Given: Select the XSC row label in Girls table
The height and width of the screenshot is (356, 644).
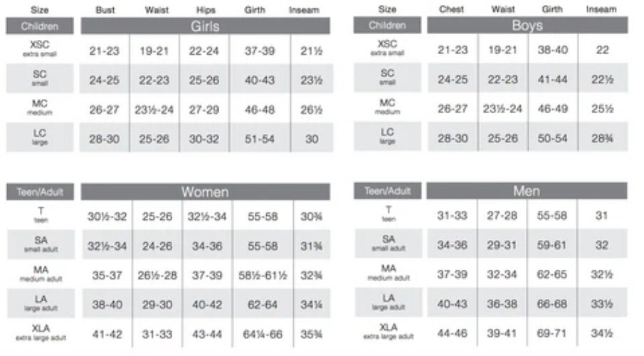Looking at the screenshot, I should (40, 48).
